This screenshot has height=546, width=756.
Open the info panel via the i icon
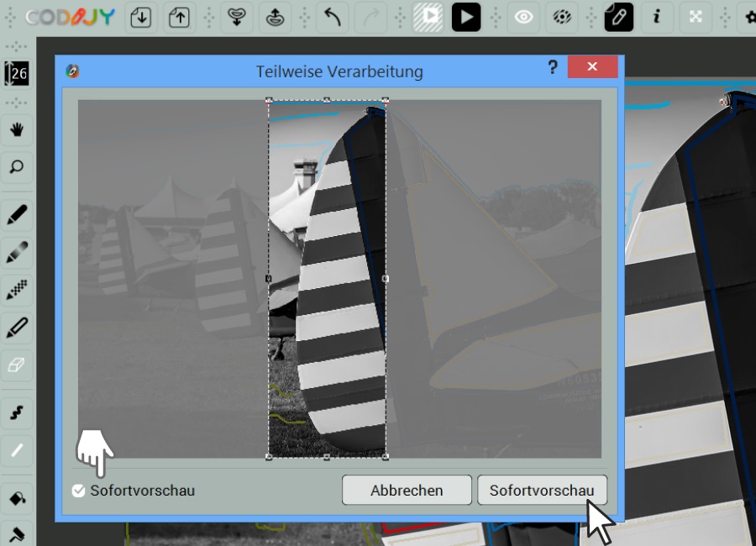point(656,17)
